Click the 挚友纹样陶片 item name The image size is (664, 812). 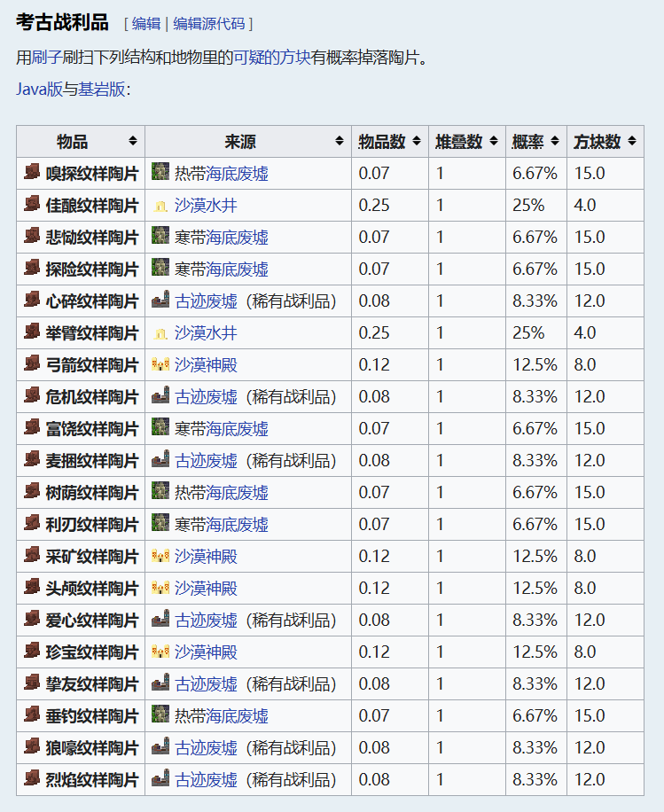point(92,683)
